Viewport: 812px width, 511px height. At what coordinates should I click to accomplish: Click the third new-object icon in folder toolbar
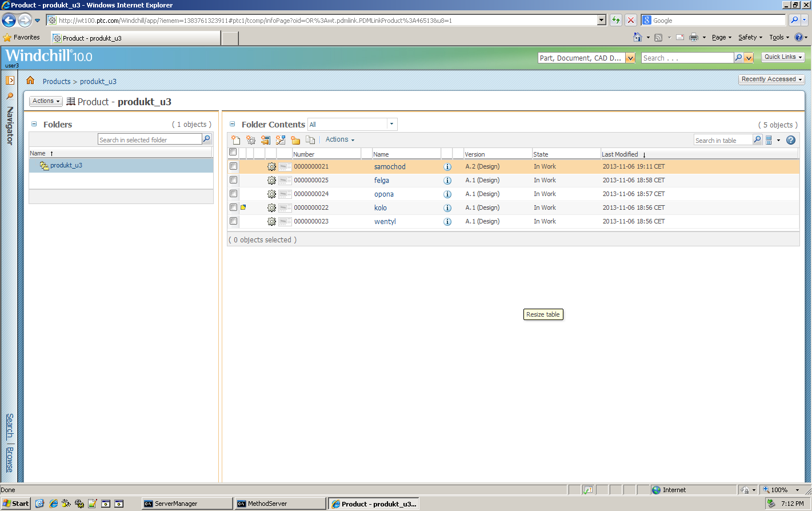coord(266,140)
